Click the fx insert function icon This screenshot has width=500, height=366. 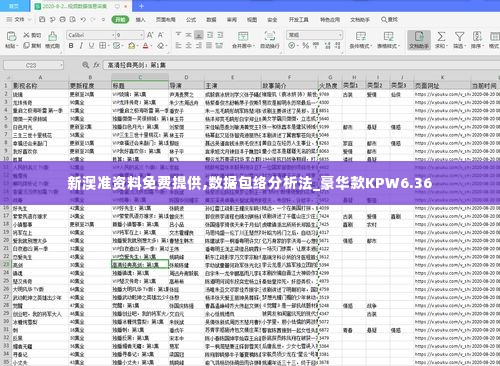tap(97, 65)
